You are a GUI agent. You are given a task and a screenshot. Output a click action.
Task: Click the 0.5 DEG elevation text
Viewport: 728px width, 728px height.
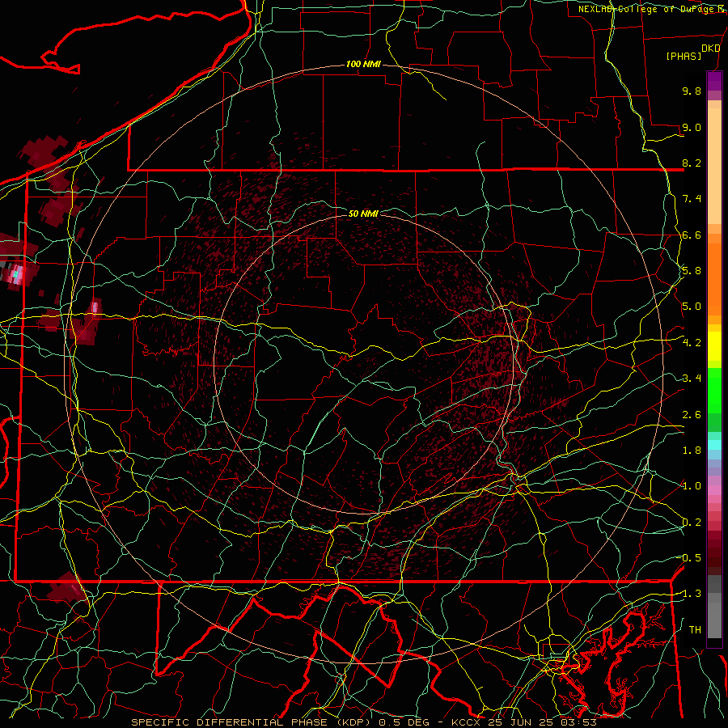[x=404, y=722]
